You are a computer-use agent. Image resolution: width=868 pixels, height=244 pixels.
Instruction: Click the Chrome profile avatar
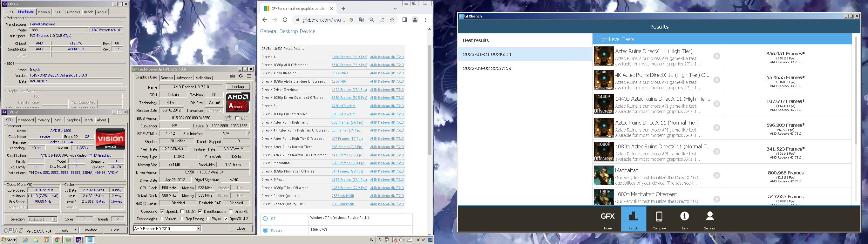(x=415, y=20)
